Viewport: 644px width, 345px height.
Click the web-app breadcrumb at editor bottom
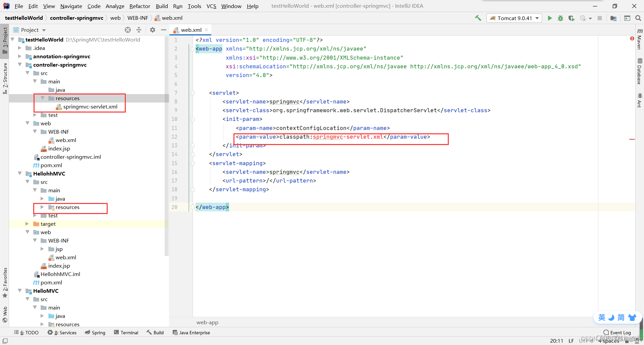[207, 322]
